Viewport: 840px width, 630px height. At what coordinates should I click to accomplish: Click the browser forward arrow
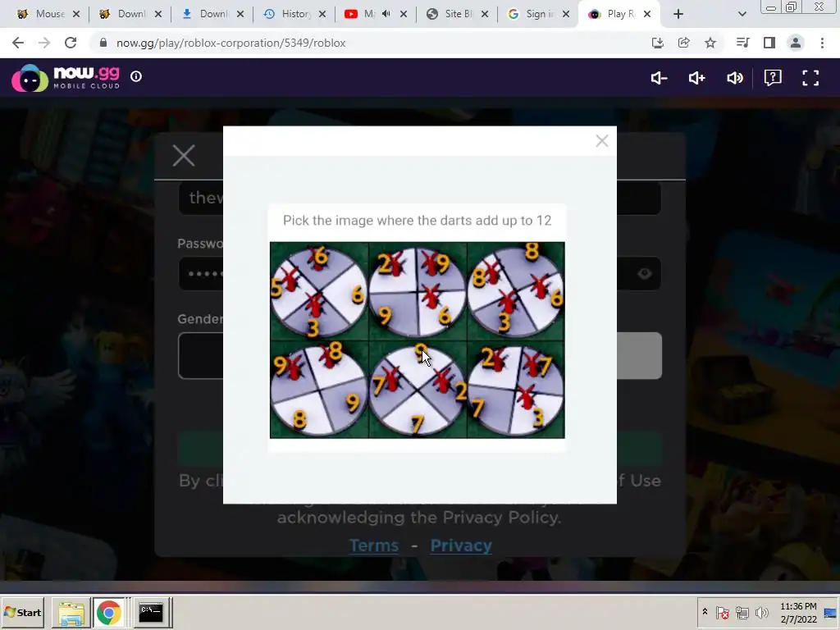coord(44,43)
